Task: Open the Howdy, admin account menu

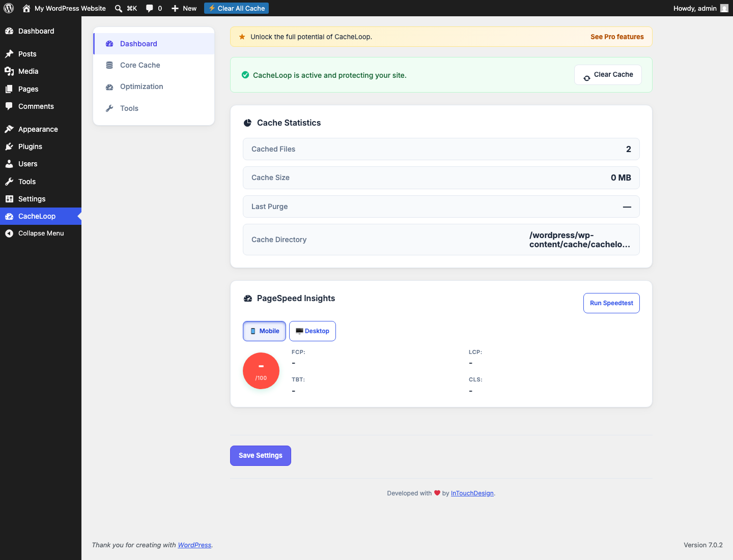Action: coord(700,8)
